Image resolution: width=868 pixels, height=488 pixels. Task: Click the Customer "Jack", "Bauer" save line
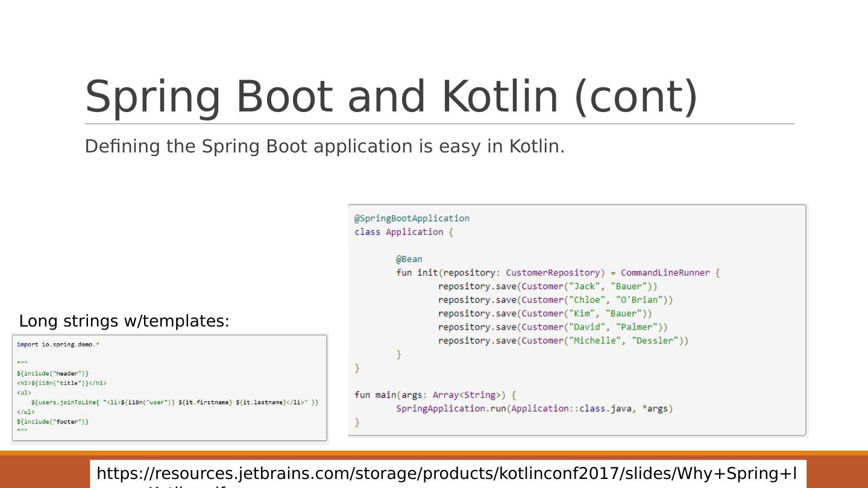point(547,286)
